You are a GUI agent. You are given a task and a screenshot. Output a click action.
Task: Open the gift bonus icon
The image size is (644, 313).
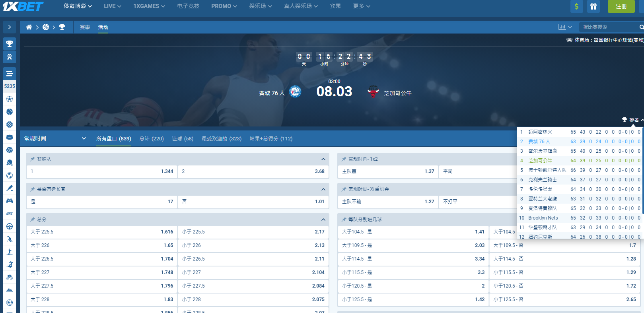click(x=593, y=6)
